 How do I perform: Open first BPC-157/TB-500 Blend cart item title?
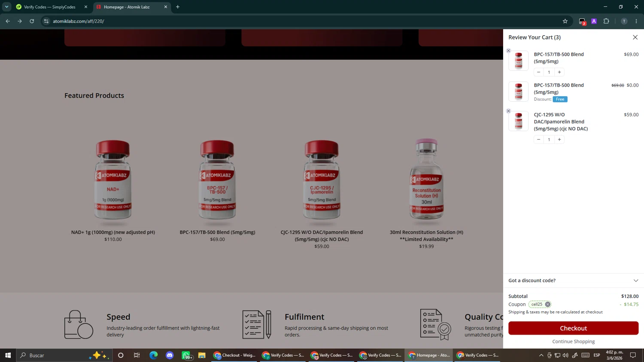coord(559,58)
